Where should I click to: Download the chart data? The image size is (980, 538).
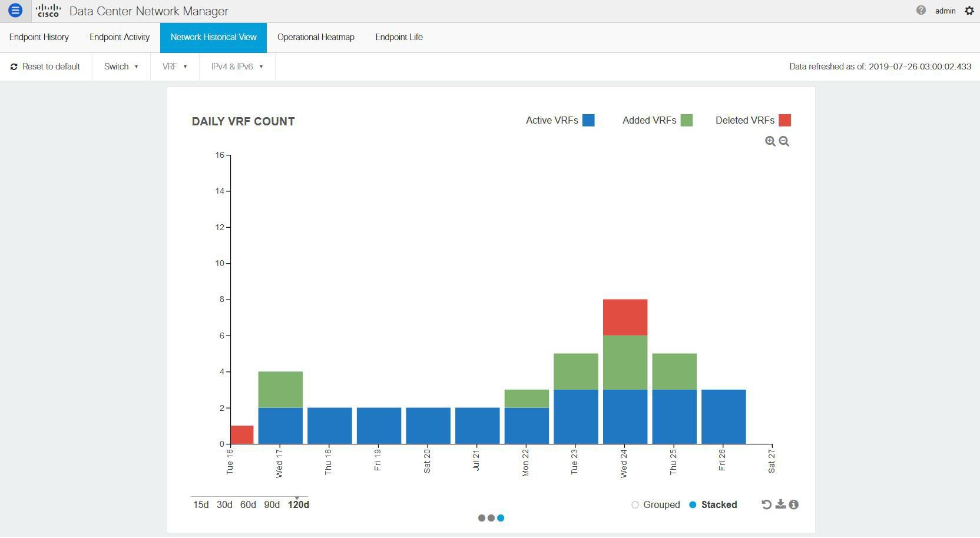780,504
